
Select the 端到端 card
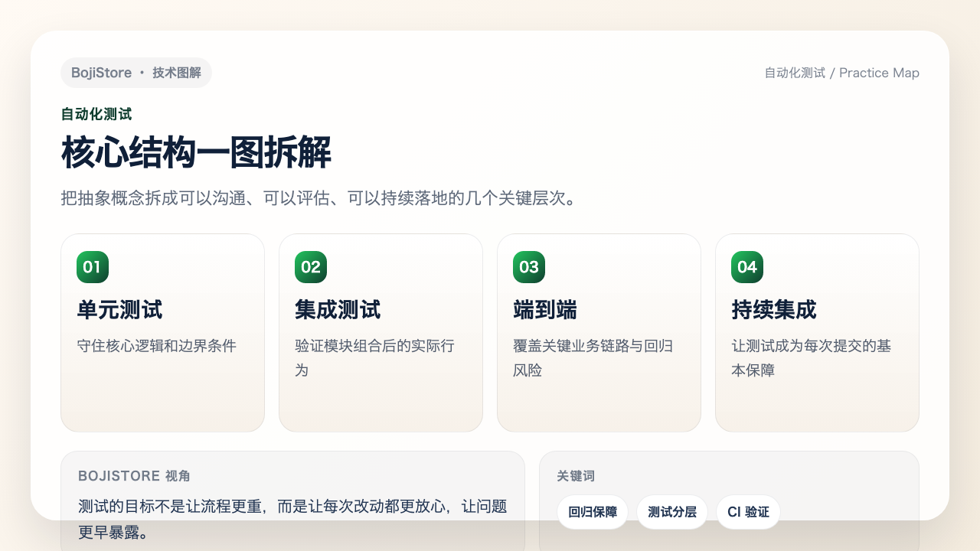point(599,332)
